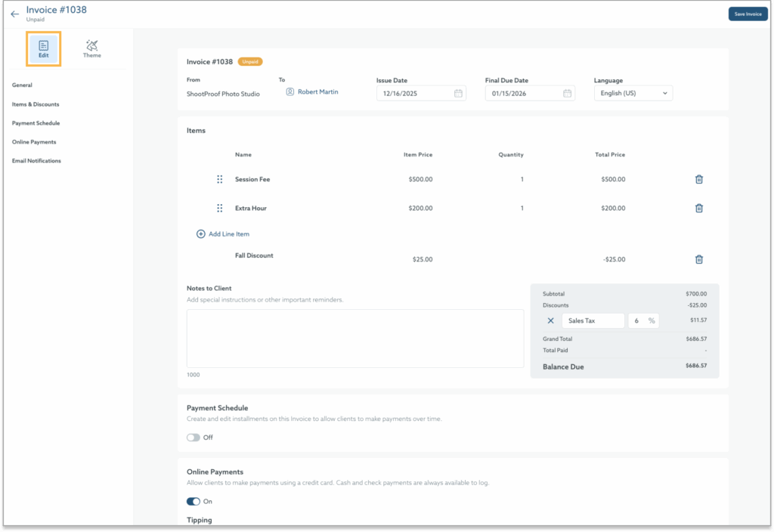The height and width of the screenshot is (532, 774).
Task: Click the drag handle beside Extra Hour
Action: tap(220, 208)
